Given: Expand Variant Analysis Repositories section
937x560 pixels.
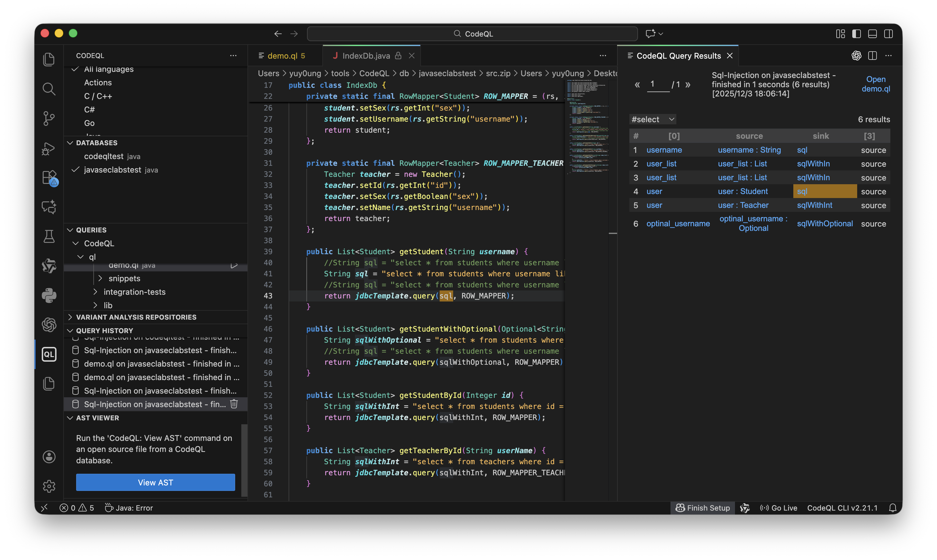Looking at the screenshot, I should pyautogui.click(x=136, y=317).
